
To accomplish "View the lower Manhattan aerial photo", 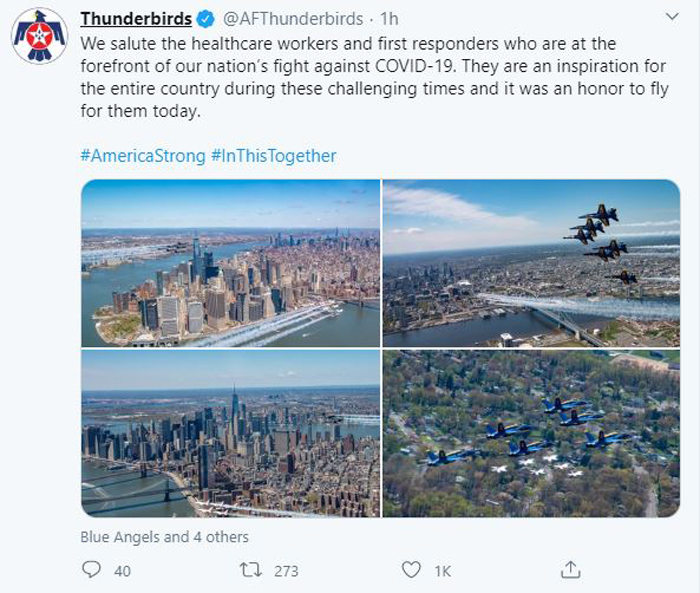I will coord(231,263).
